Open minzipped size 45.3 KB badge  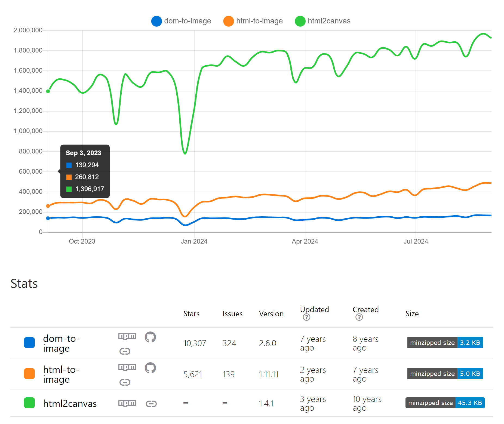point(445,403)
